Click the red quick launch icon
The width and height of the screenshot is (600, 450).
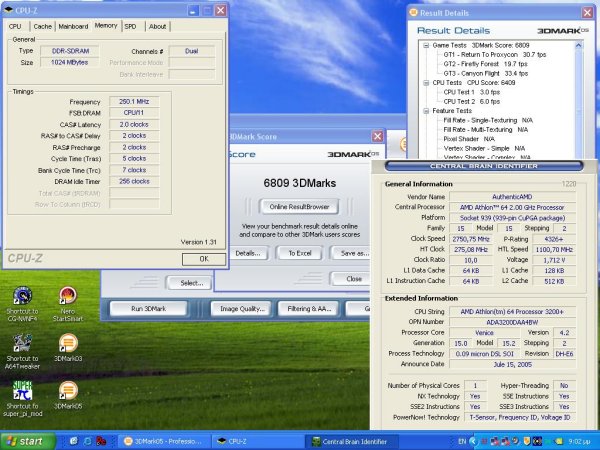(101, 441)
